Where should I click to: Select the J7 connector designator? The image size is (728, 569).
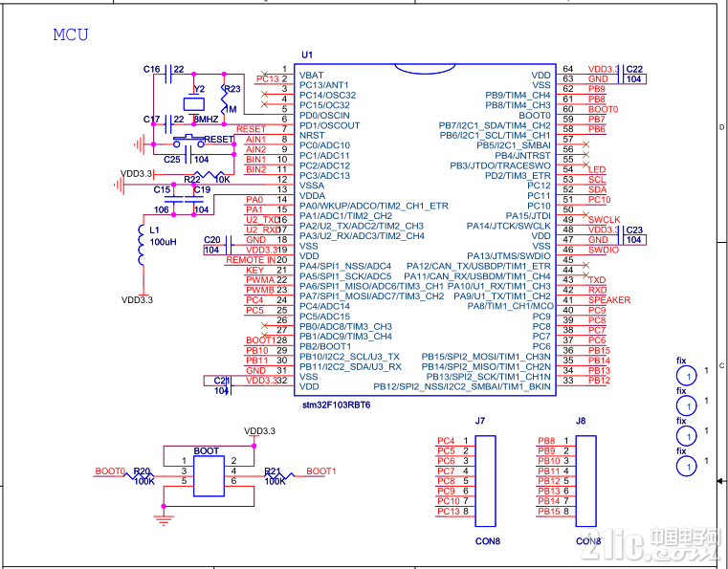coord(480,421)
